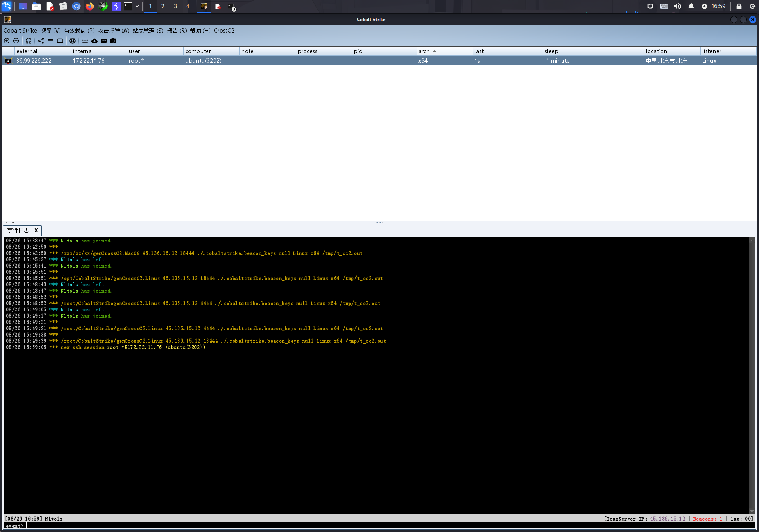This screenshot has width=759, height=532.
Task: Click the connect plus-circle toolbar icon
Action: [x=7, y=41]
